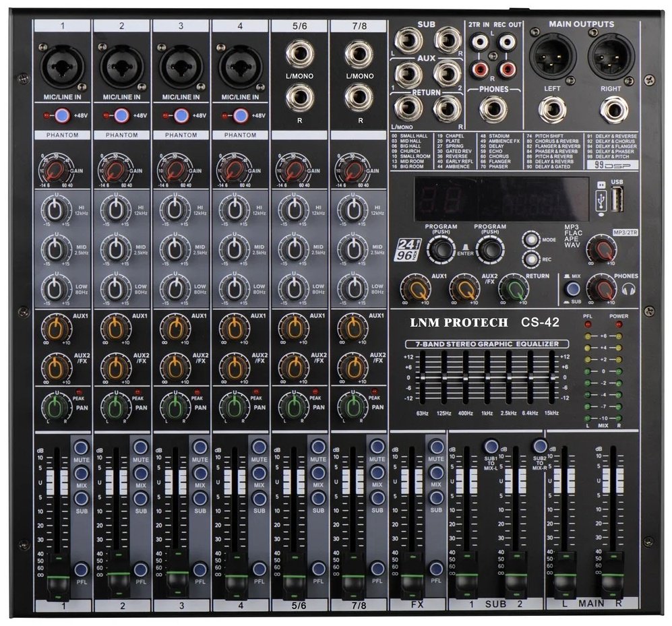The height and width of the screenshot is (626, 672).
Task: Click the right PROGRAM push knob
Action: pos(490,249)
